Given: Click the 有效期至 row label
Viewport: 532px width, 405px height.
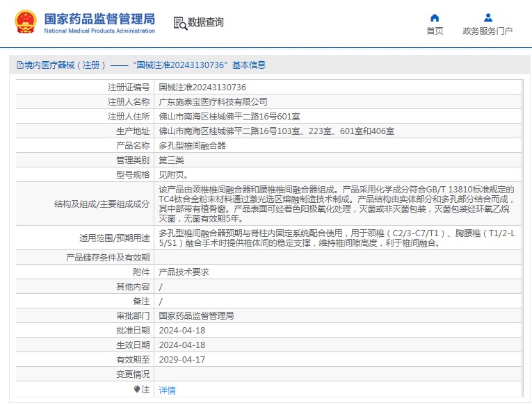Looking at the screenshot, I should (x=133, y=360).
